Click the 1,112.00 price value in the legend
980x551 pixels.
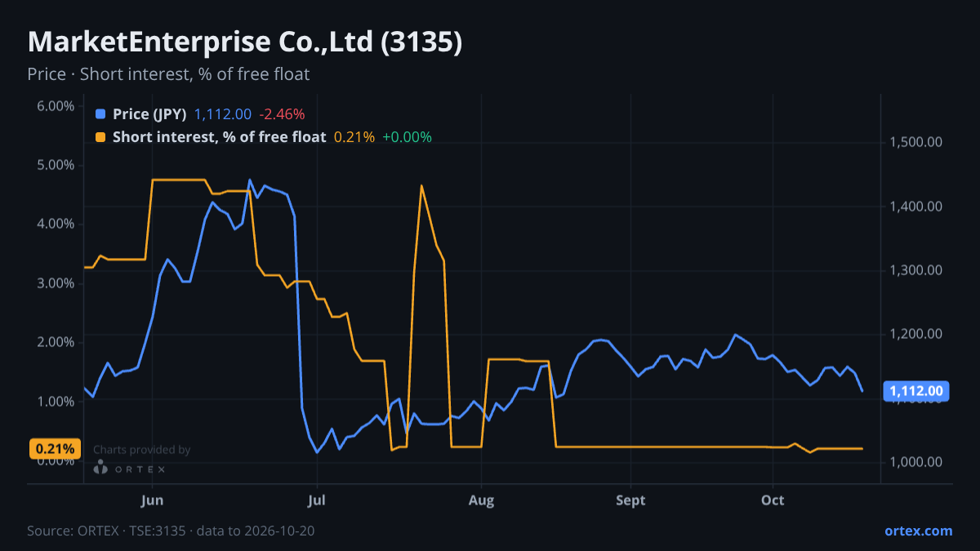[223, 114]
